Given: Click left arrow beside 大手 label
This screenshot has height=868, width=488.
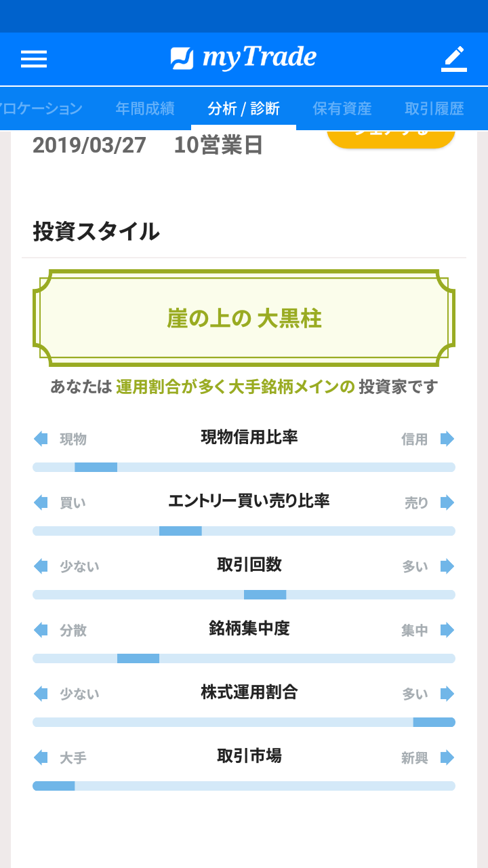Looking at the screenshot, I should (41, 757).
